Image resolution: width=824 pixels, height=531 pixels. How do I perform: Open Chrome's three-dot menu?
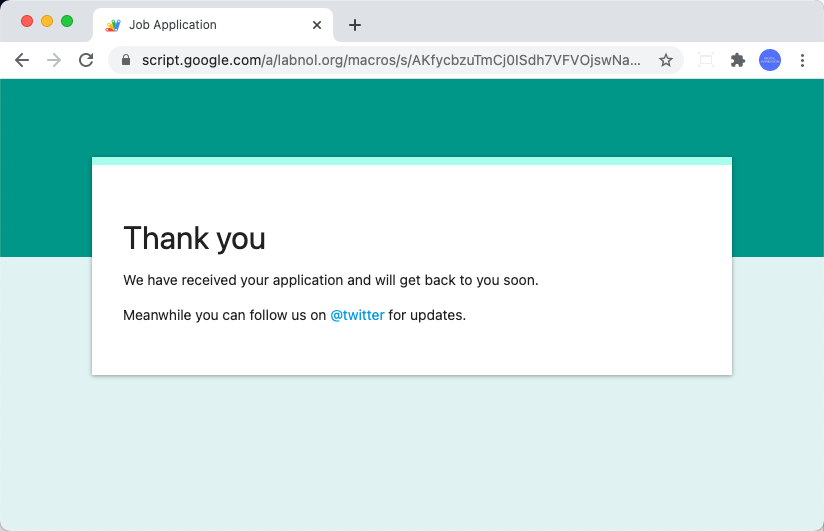pyautogui.click(x=802, y=60)
